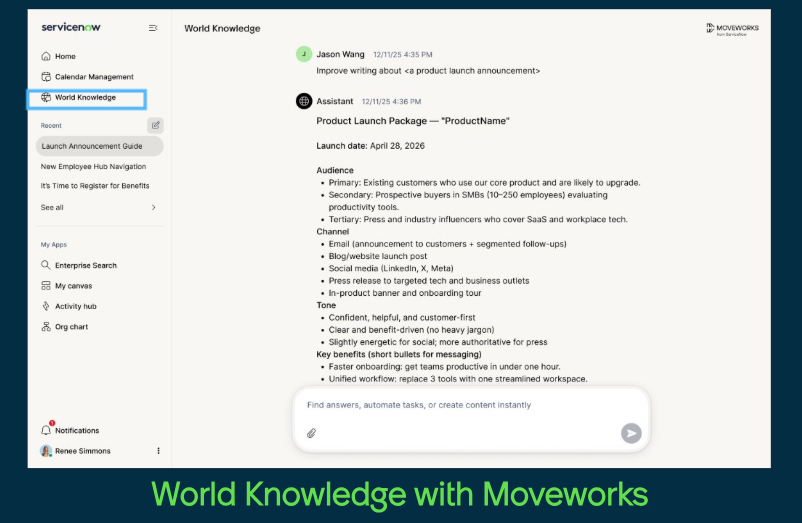This screenshot has height=523, width=802.
Task: Click the Moveworks logo
Action: [x=732, y=29]
